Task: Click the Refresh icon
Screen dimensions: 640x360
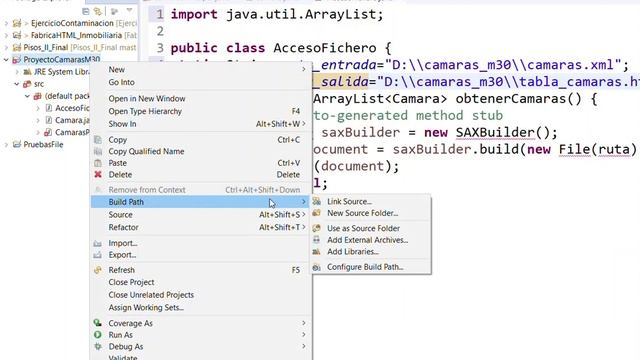Action: (x=98, y=270)
